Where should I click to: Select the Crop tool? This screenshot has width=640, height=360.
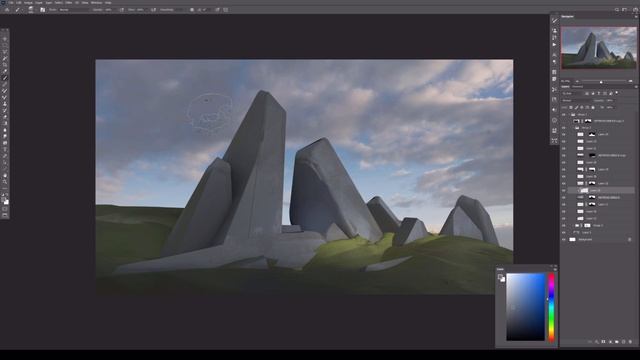tap(5, 64)
